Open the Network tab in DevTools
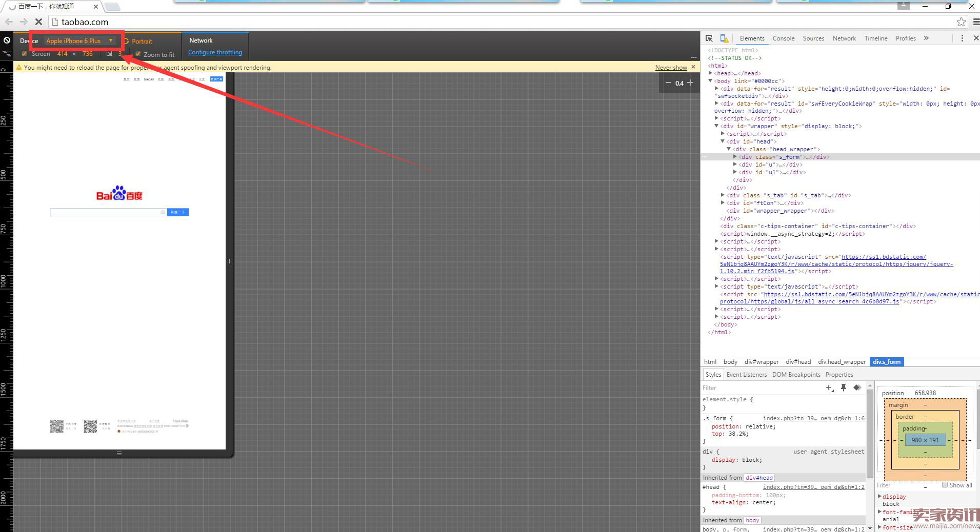Screen dimensions: 980x532 [x=844, y=38]
